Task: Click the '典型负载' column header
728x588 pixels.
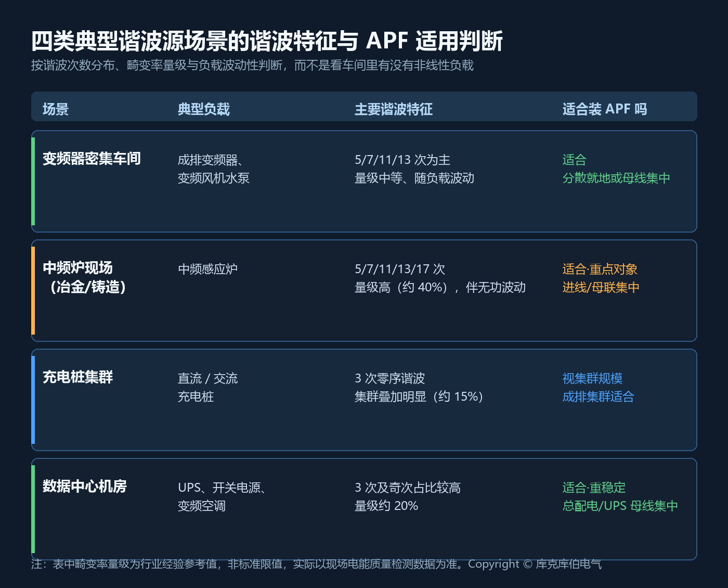Action: coord(204,109)
